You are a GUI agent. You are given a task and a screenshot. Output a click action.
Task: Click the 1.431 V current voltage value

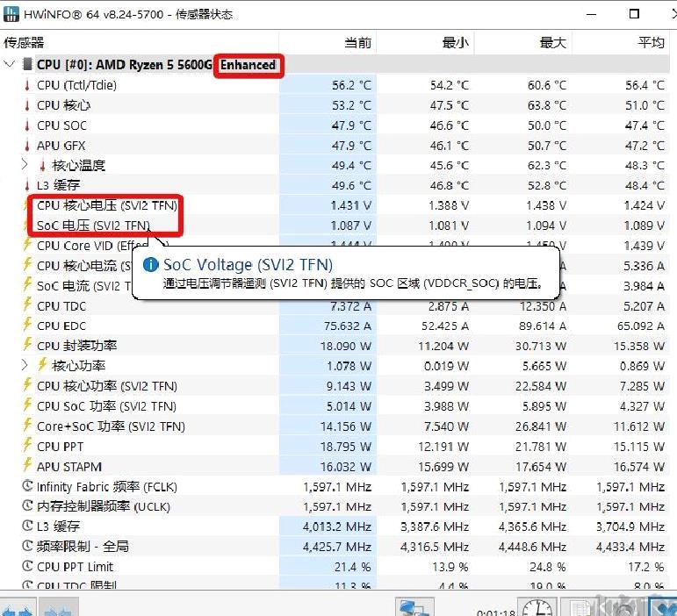[x=351, y=205]
